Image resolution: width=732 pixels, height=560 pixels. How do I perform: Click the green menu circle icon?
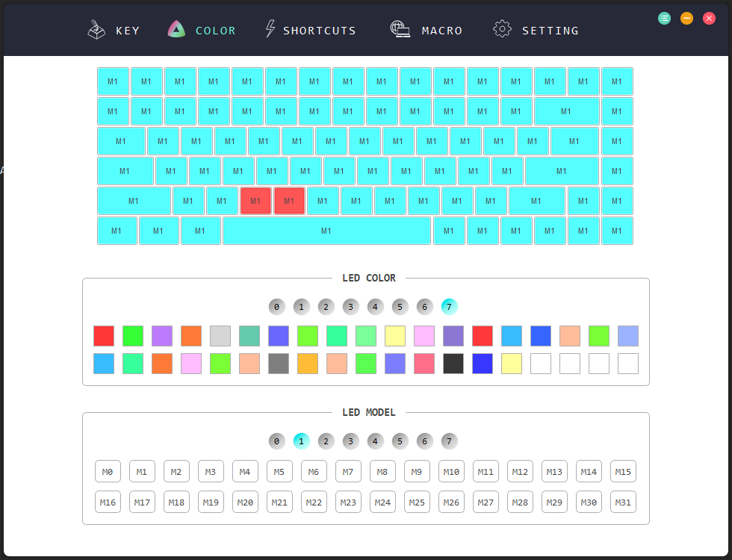pos(664,19)
